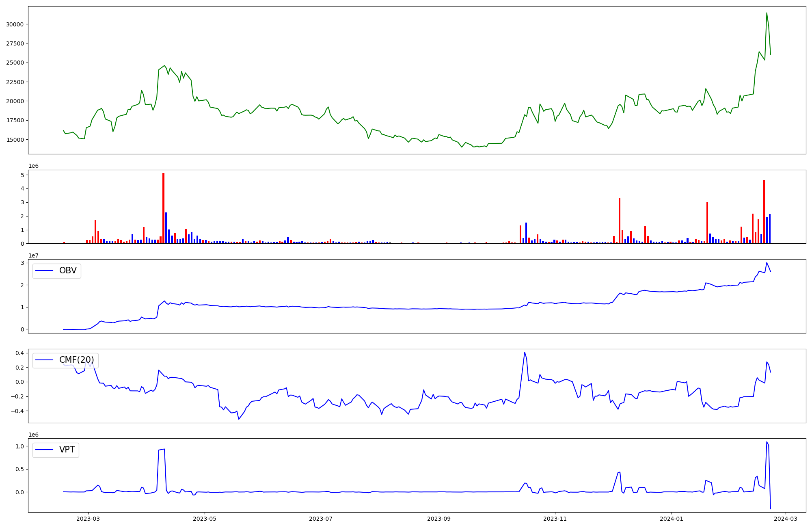Click the 2023-07 date axis label

click(x=321, y=519)
